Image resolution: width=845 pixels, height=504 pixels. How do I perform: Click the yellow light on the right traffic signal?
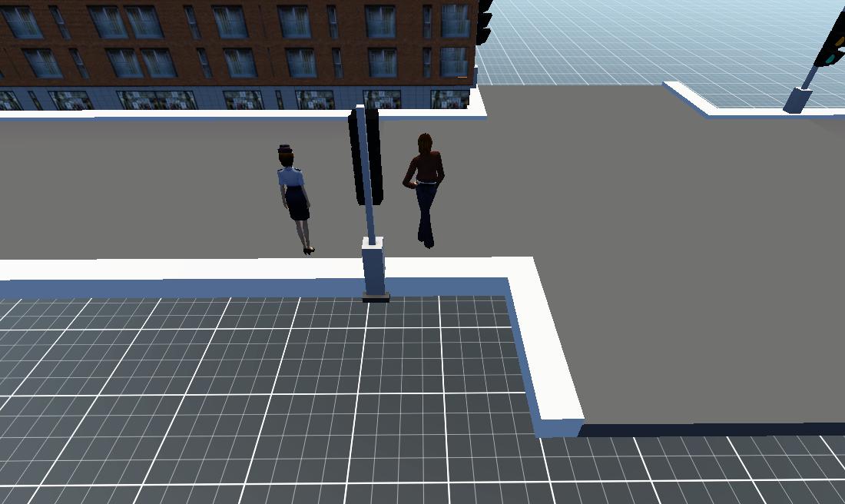pos(839,41)
